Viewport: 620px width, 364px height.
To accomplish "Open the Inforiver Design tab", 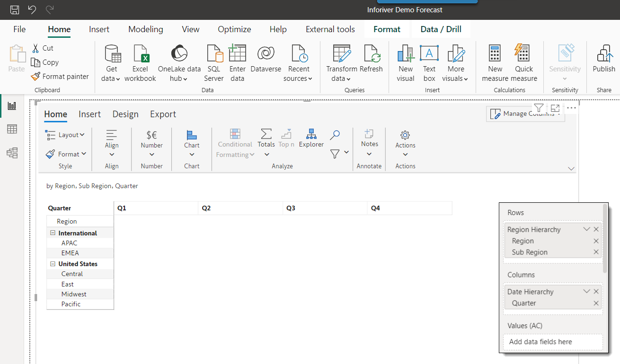I will (125, 114).
